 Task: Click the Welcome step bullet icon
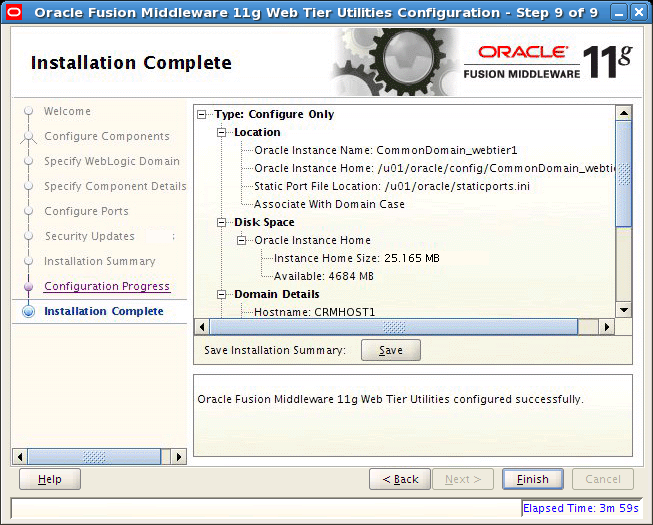pyautogui.click(x=28, y=111)
